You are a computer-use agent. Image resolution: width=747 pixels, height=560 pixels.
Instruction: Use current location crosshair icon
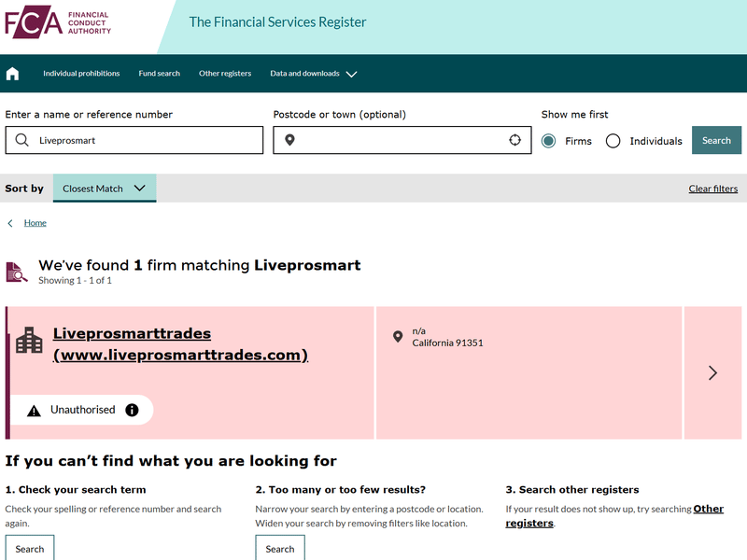coord(515,140)
